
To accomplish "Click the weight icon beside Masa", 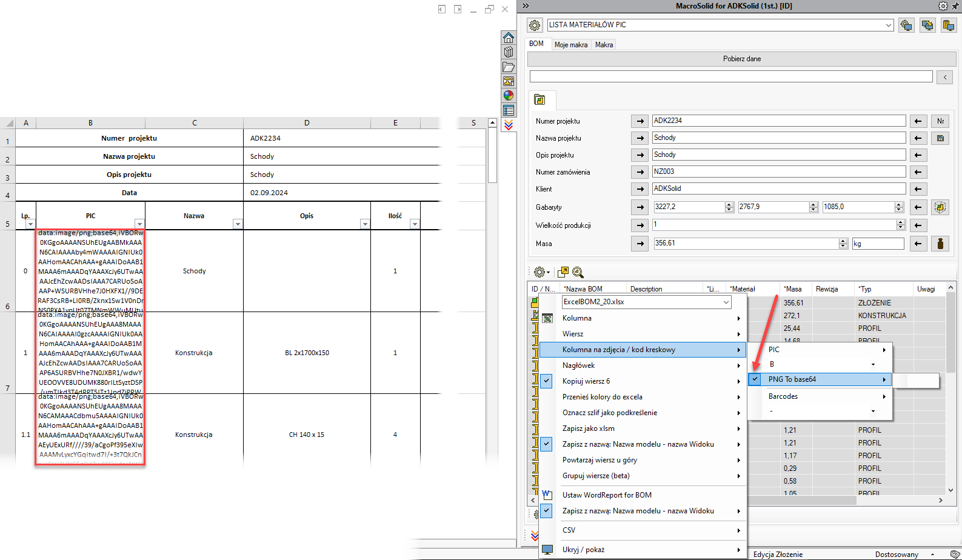I will [x=940, y=244].
